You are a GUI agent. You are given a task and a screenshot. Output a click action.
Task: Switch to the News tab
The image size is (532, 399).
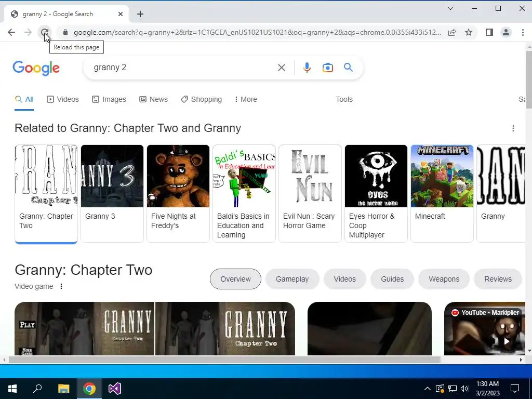click(153, 99)
